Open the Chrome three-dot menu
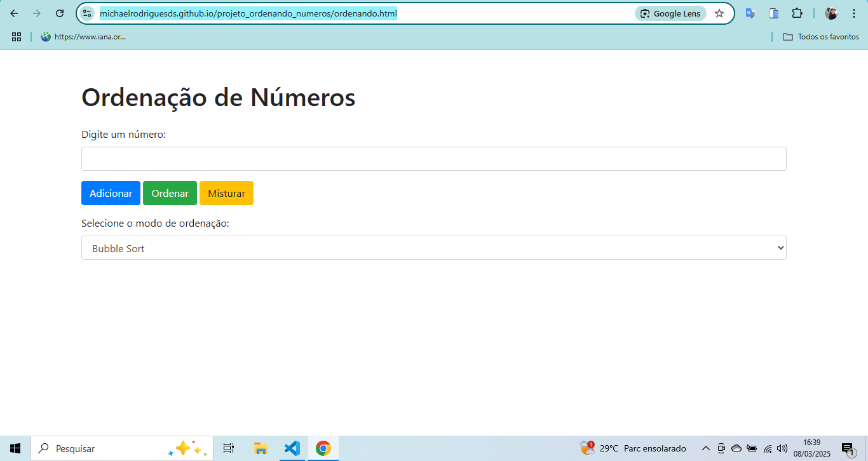This screenshot has height=461, width=868. 853,13
